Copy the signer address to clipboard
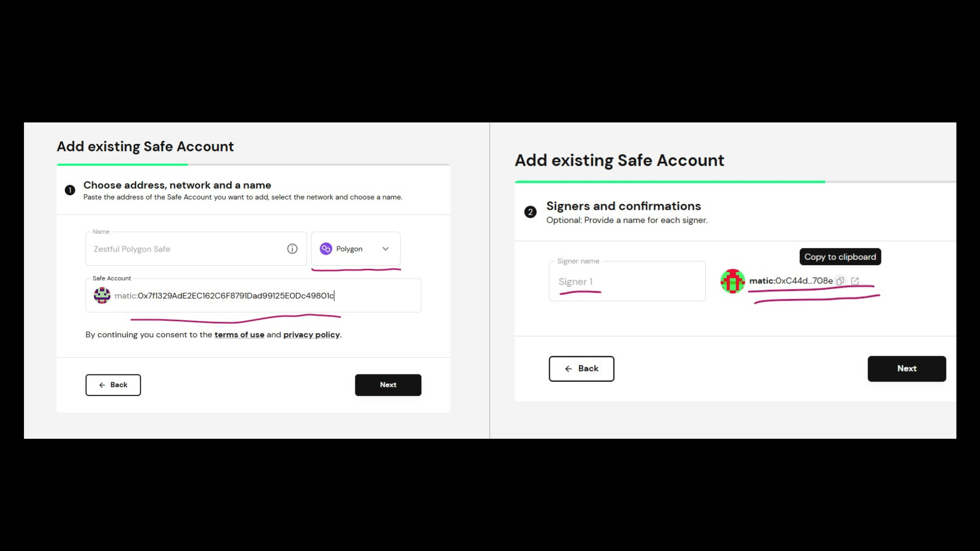 pyautogui.click(x=840, y=281)
